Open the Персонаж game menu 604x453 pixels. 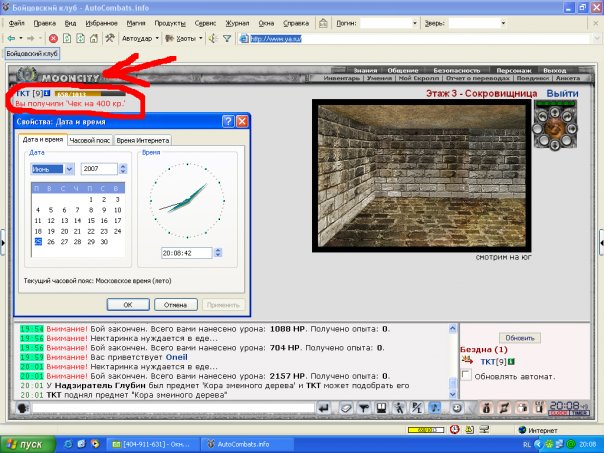click(513, 70)
